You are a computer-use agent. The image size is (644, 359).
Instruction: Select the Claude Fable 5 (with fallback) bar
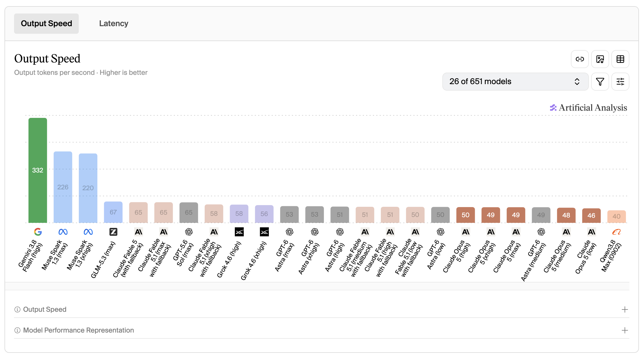(138, 212)
